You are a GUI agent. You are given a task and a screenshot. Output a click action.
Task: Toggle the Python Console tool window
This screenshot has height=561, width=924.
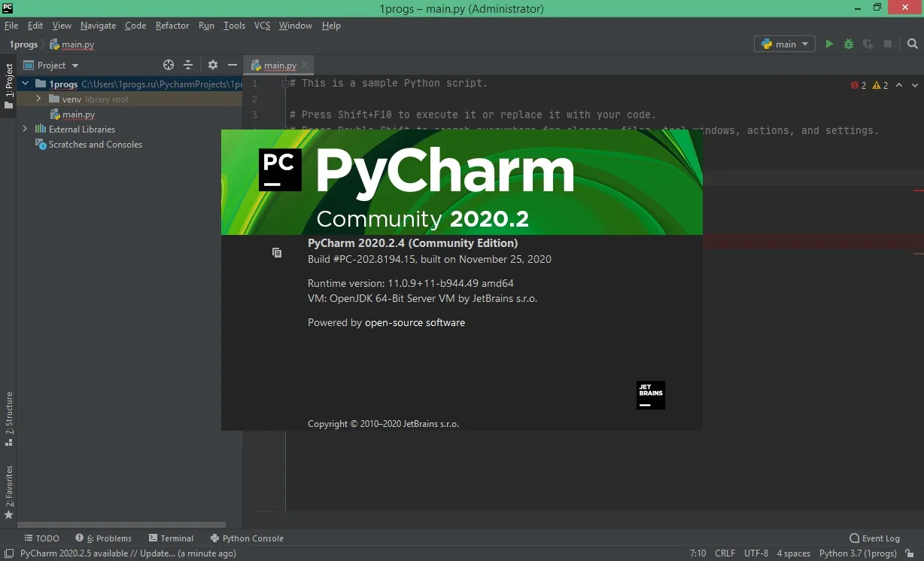(x=247, y=538)
